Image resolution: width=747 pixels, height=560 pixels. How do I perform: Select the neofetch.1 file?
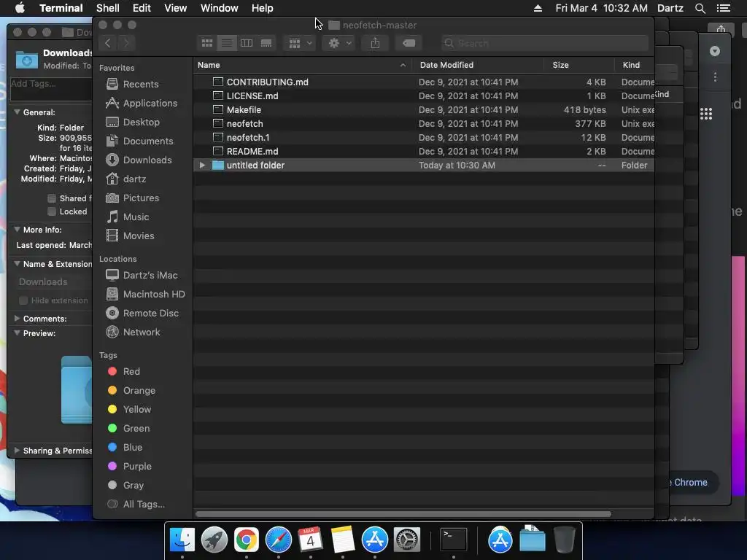coord(424,138)
